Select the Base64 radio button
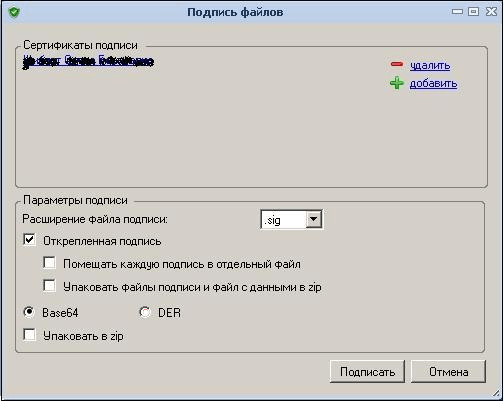This screenshot has height=401, width=504. (29, 312)
